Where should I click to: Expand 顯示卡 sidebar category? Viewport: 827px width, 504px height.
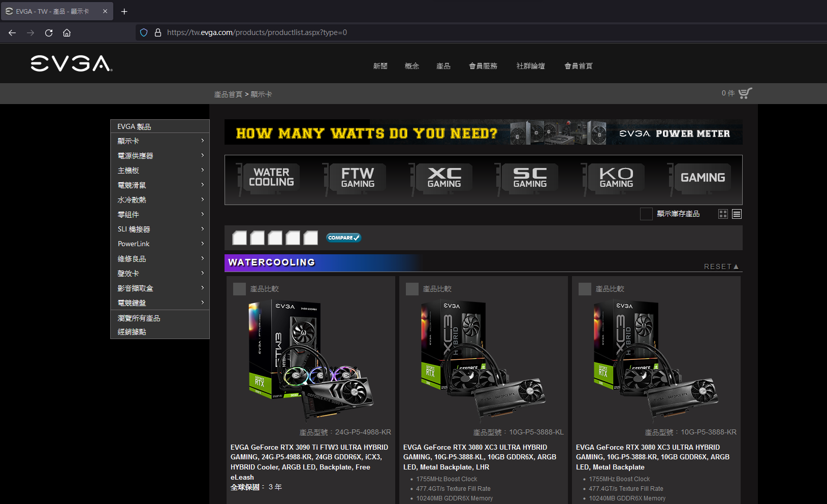pos(160,141)
